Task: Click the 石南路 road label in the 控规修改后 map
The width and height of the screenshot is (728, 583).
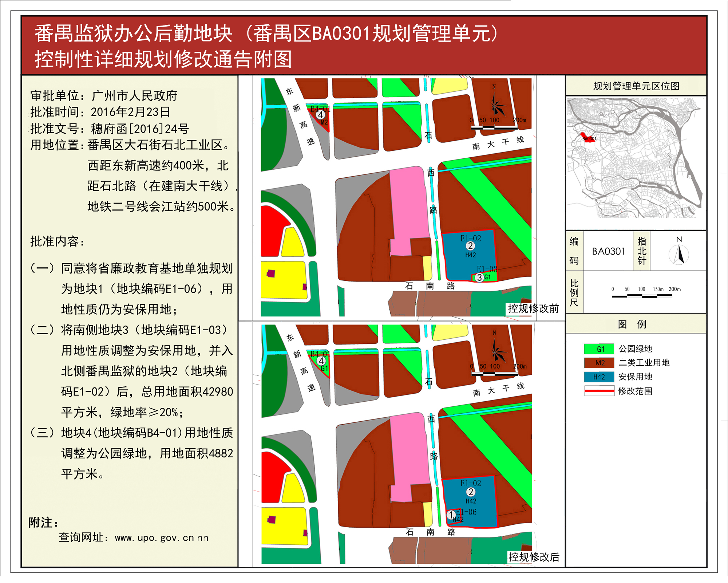Action: 431,532
